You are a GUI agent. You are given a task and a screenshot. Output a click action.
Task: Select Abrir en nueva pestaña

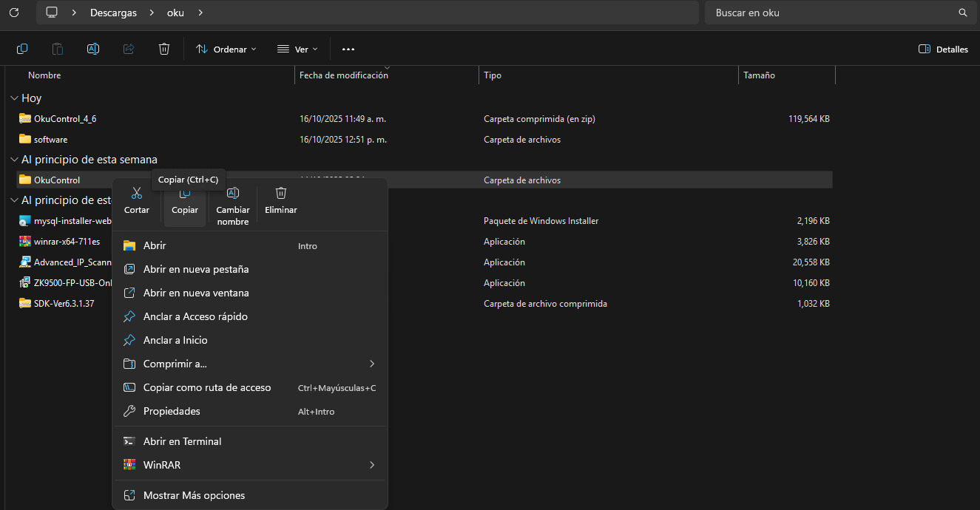(x=196, y=269)
